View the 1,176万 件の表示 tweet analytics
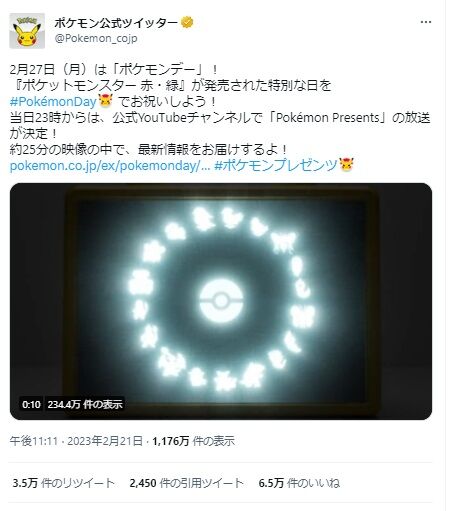 [194, 441]
